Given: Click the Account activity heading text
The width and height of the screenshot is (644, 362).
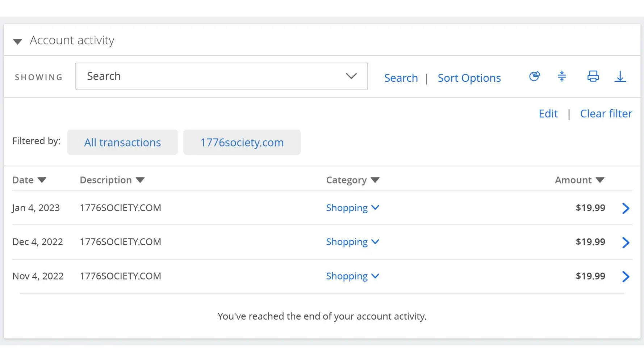Looking at the screenshot, I should (x=72, y=40).
